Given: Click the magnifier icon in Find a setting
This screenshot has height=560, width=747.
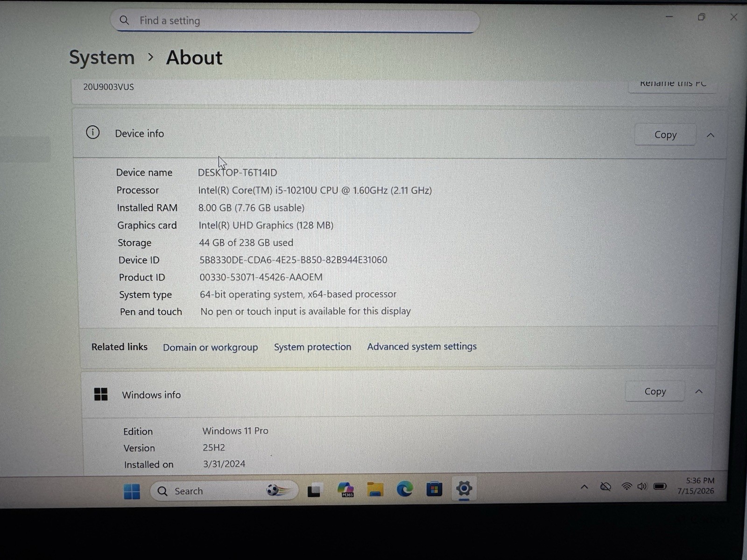Looking at the screenshot, I should click(x=124, y=20).
